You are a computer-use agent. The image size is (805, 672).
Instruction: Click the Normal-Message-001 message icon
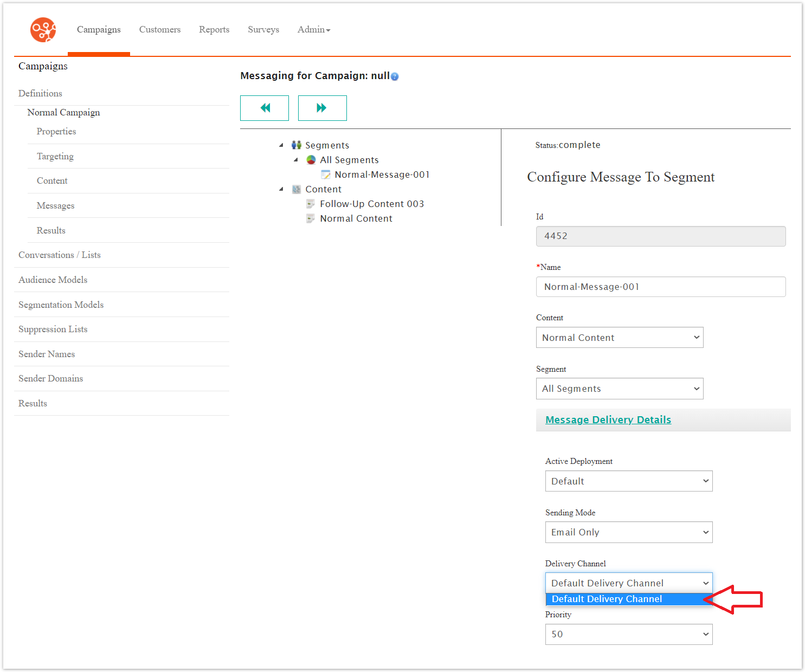tap(326, 175)
